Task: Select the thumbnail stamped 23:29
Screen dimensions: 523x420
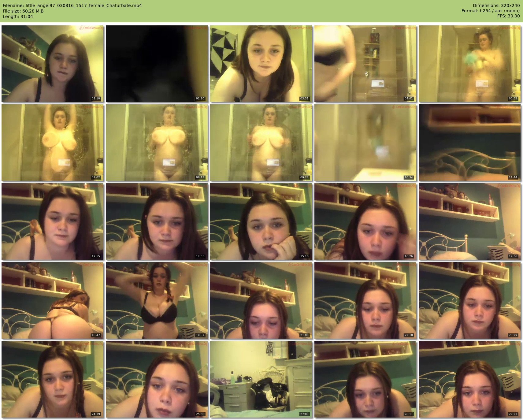Action: click(470, 300)
